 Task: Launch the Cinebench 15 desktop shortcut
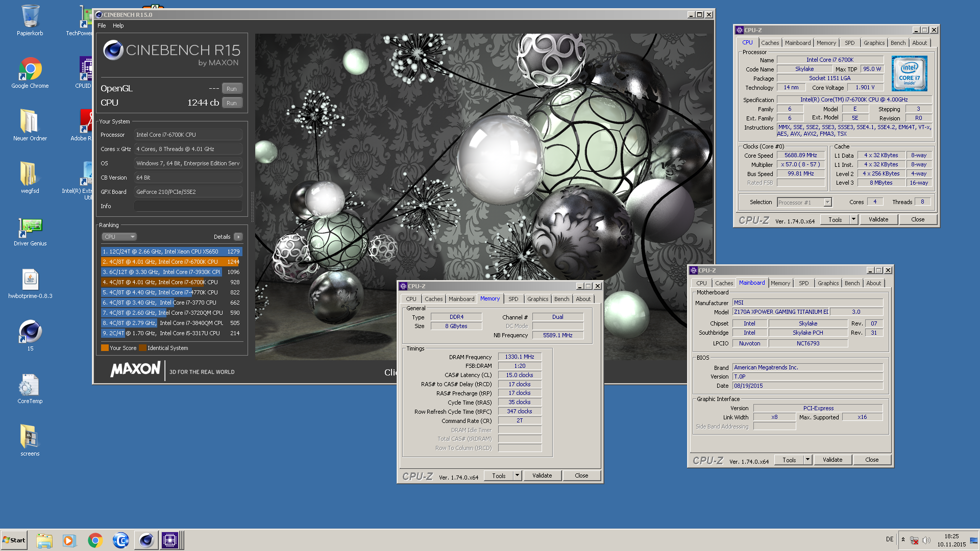click(x=30, y=335)
